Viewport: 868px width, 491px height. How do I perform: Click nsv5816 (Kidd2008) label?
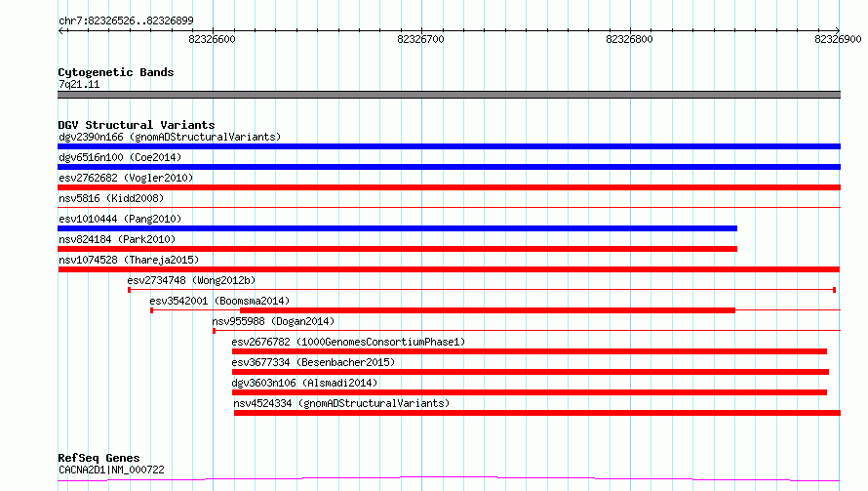(x=111, y=198)
